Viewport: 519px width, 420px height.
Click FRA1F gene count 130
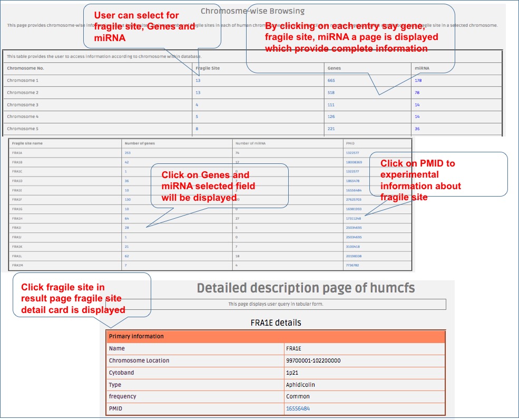point(127,200)
